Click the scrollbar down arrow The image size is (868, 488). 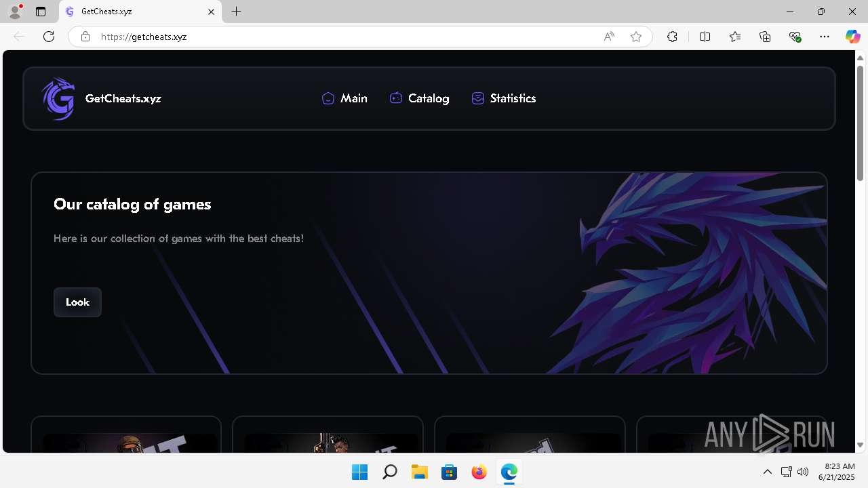(861, 445)
